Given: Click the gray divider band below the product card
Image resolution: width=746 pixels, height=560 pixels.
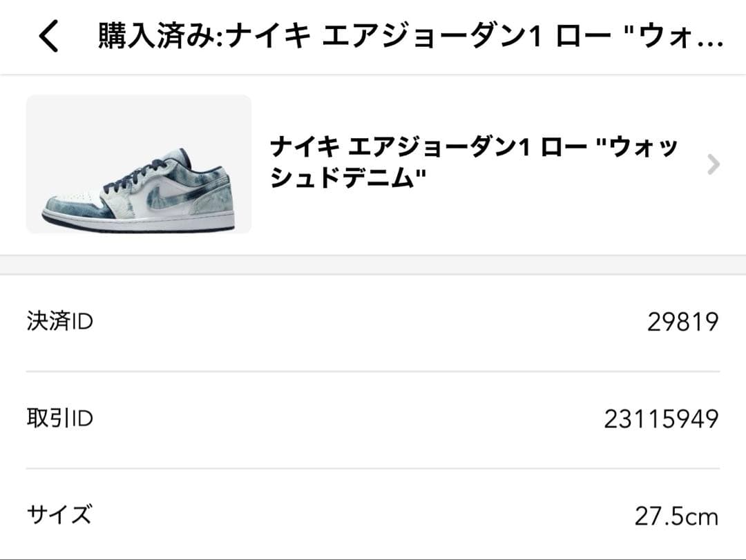Looking at the screenshot, I should pos(373,265).
